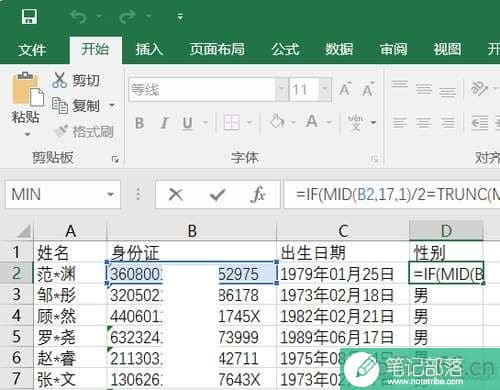Switch to the 页面布局 tab

pyautogui.click(x=217, y=50)
